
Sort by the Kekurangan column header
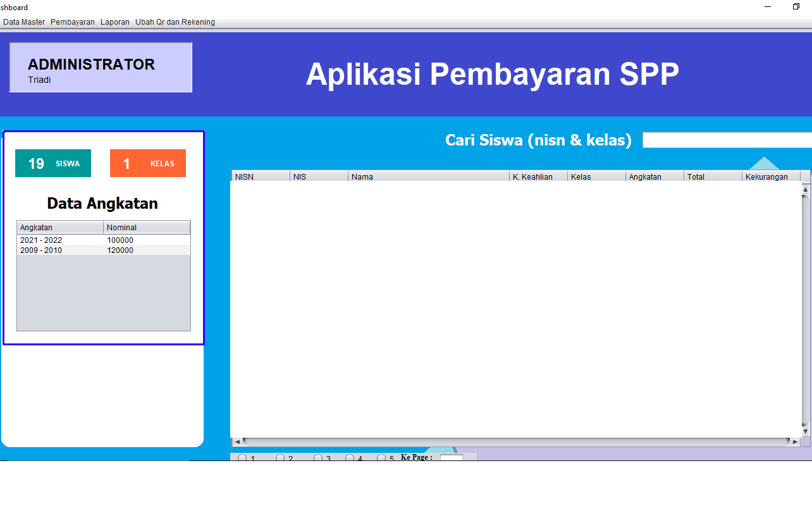tap(771, 176)
